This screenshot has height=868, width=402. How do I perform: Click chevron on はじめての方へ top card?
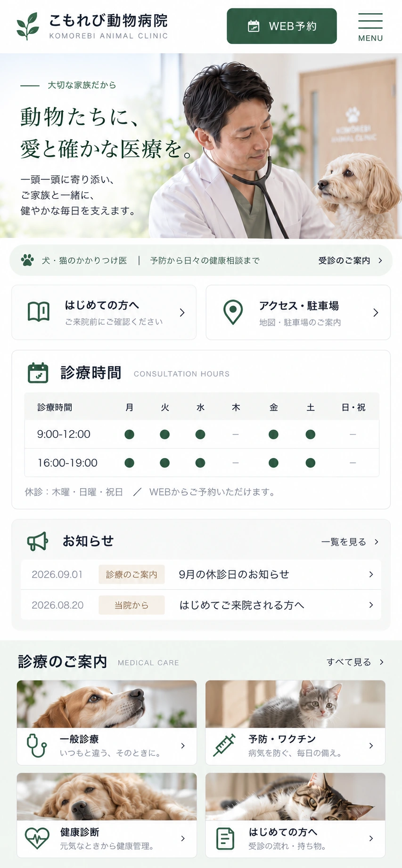click(x=182, y=313)
